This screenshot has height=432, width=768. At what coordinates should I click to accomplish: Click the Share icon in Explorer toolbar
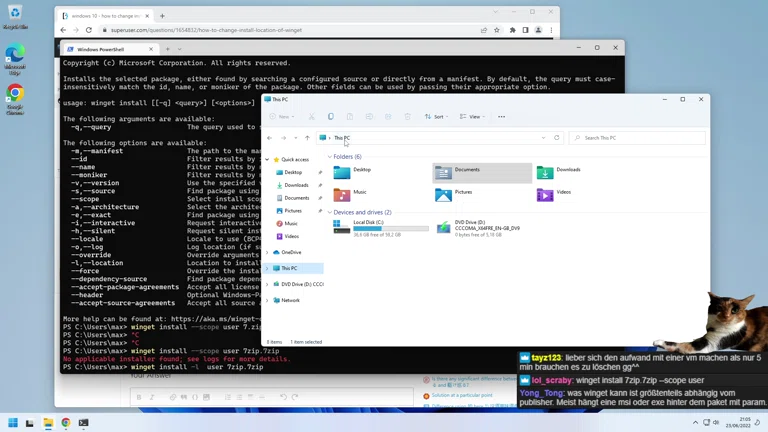(388, 117)
